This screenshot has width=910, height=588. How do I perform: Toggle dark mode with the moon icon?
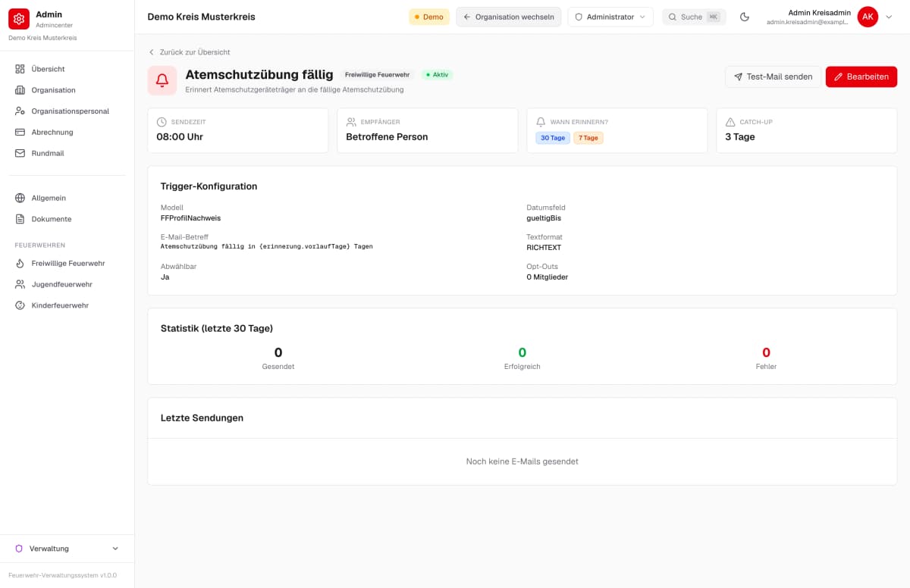745,17
